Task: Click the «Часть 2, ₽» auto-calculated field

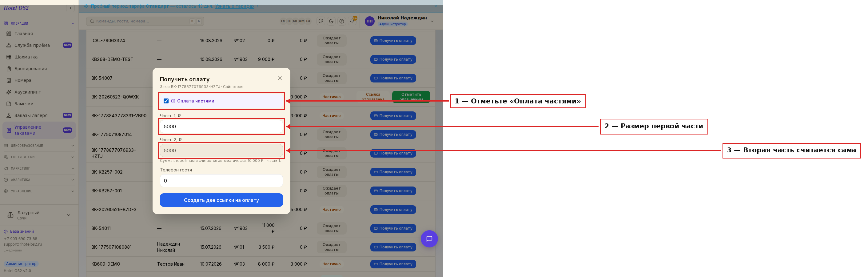Action: [x=221, y=151]
